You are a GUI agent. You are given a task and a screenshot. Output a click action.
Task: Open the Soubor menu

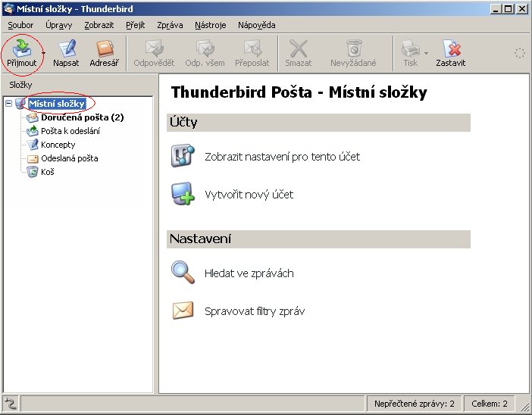tap(20, 25)
